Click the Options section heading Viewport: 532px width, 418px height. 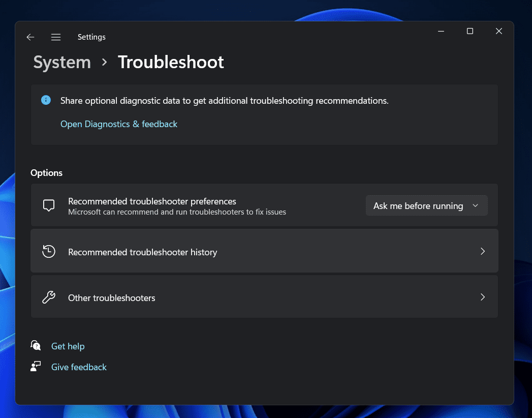point(46,173)
